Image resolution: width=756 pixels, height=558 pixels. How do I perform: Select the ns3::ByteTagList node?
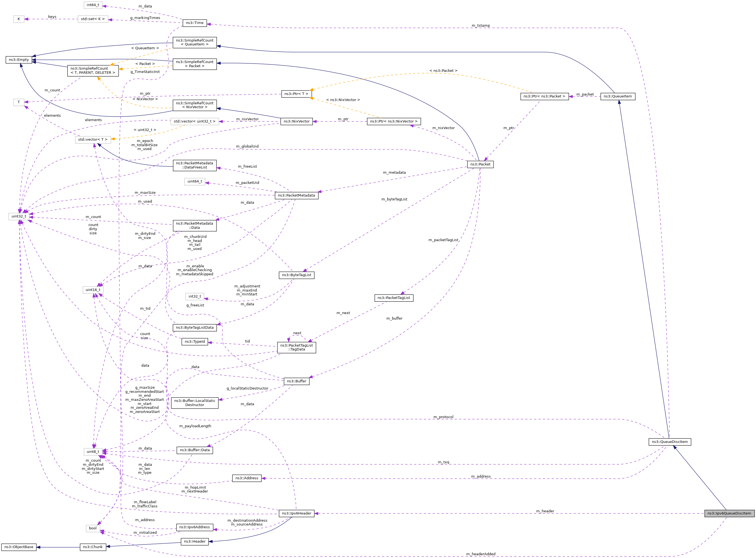(x=296, y=275)
